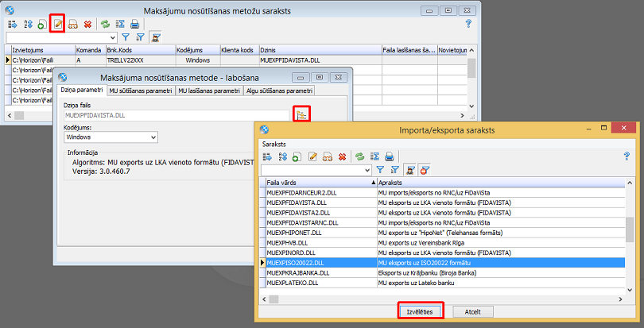Select the MUEXPLATEKO.DLL row
The width and height of the screenshot is (644, 328).
pyautogui.click(x=318, y=282)
